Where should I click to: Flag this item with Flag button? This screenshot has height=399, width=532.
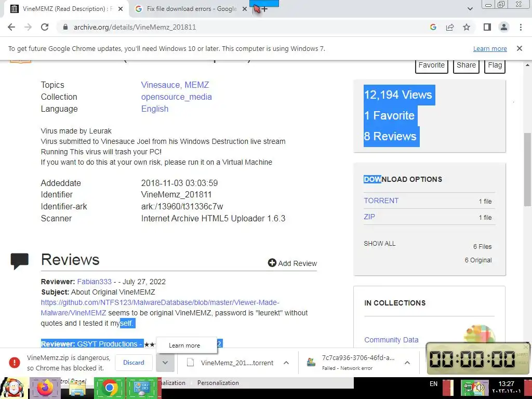point(495,65)
